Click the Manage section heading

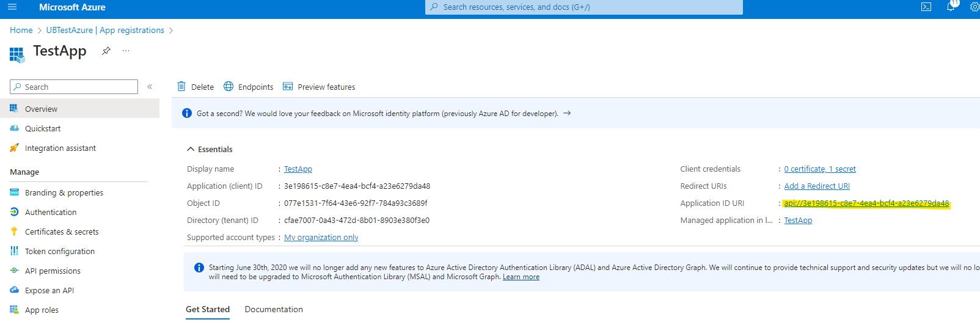pos(24,172)
